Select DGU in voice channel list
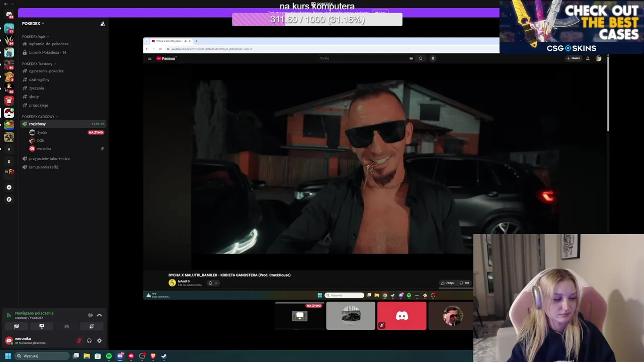The width and height of the screenshot is (644, 362). point(66,140)
